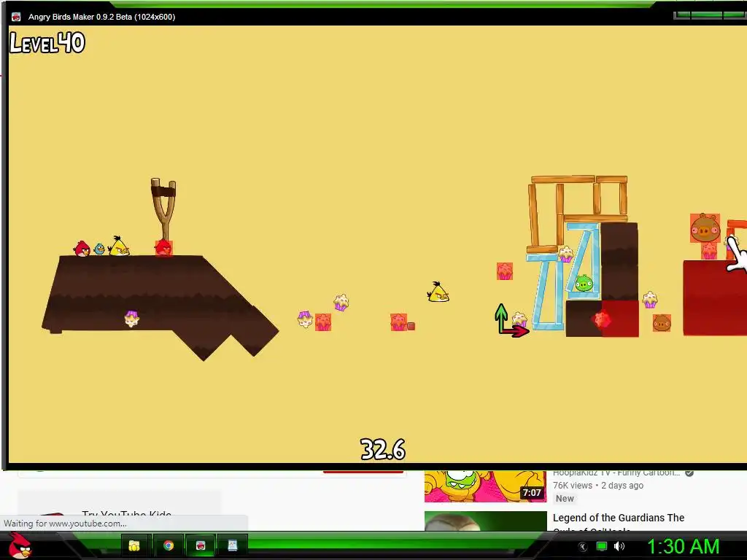747x560 pixels.
Task: Select the highlighted red bird on the slingshot
Action: [x=163, y=248]
